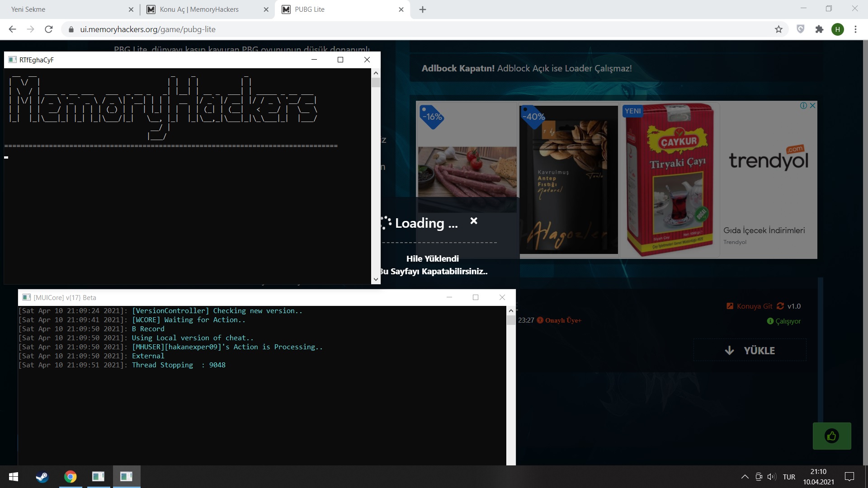Screen dimensions: 868x488
Task: Open the MUICore window system icon
Action: 27,297
